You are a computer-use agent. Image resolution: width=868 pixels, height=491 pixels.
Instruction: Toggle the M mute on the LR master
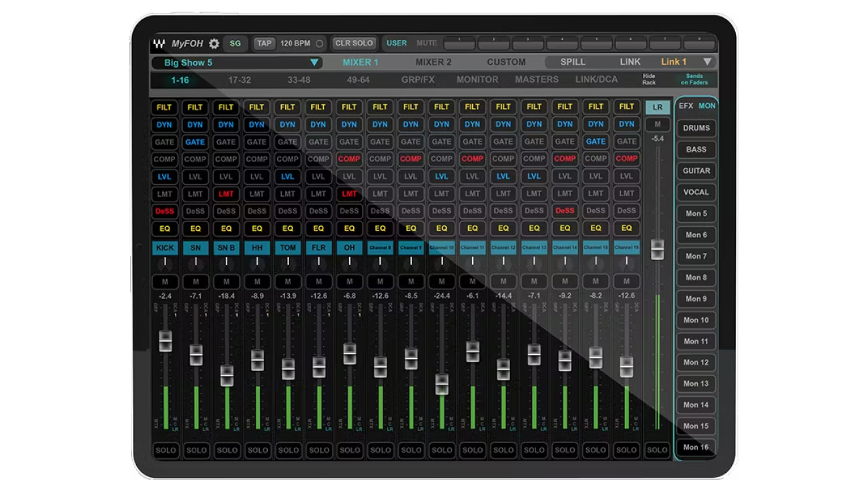[658, 124]
